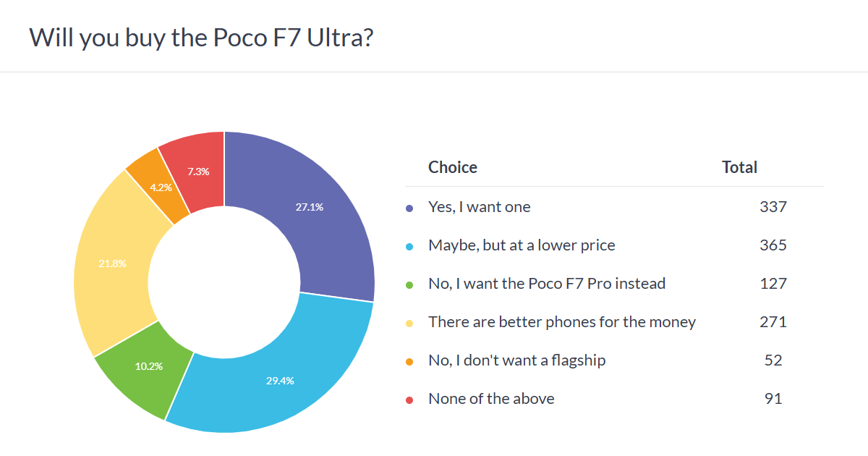Click the Total column header
This screenshot has width=868, height=456.
739,167
